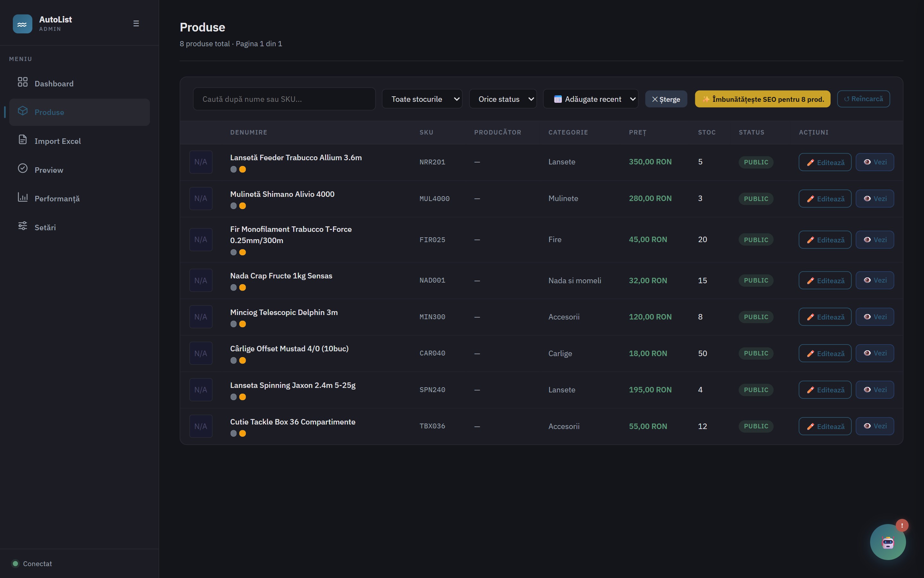The height and width of the screenshot is (578, 924).
Task: Open the Preview section
Action: pyautogui.click(x=80, y=170)
